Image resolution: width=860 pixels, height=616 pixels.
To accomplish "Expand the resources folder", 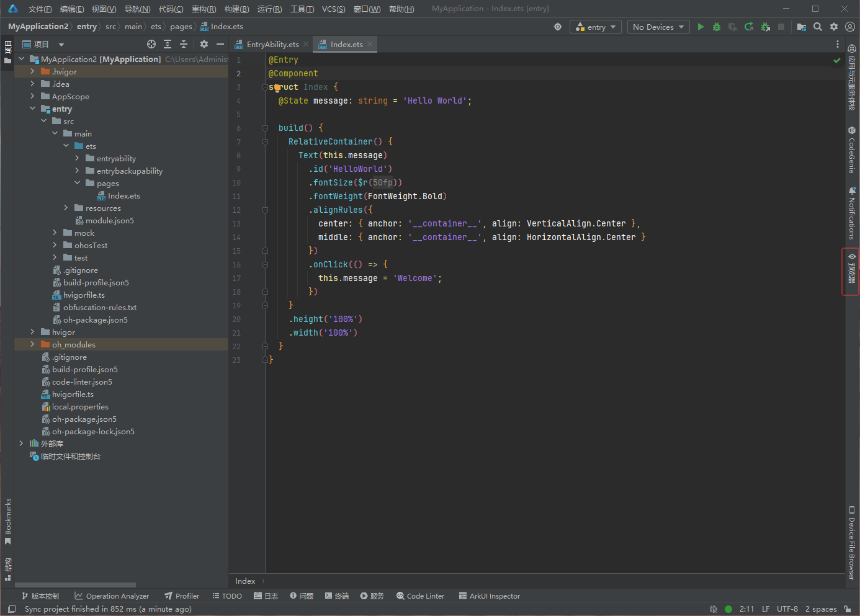I will coord(66,208).
